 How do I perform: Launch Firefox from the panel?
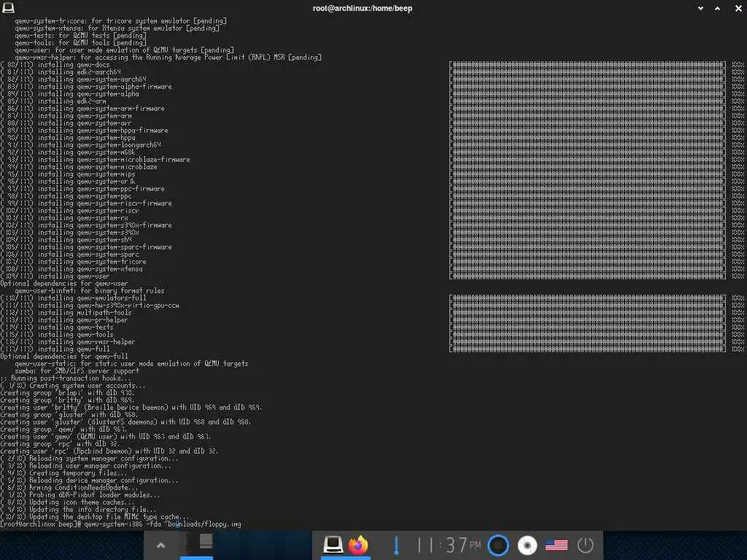[x=357, y=545]
